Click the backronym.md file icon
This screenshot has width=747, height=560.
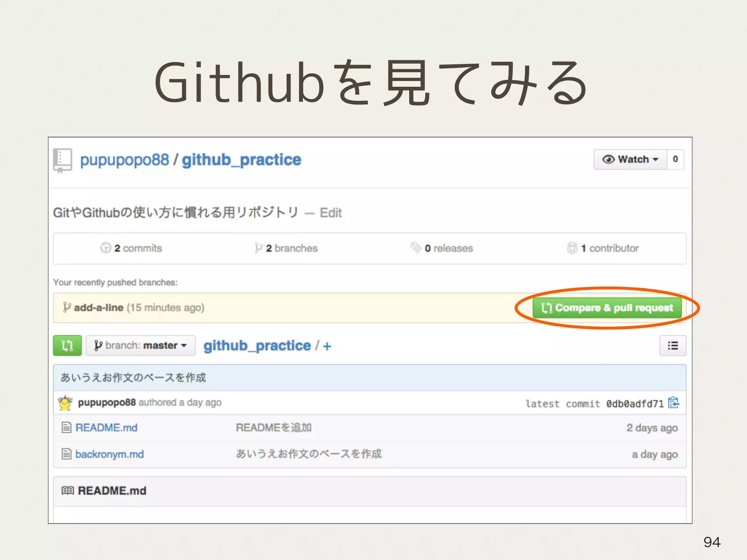click(x=66, y=454)
